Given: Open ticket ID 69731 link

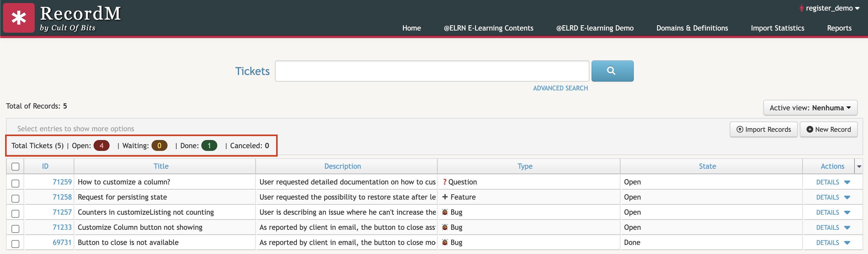Looking at the screenshot, I should [x=62, y=243].
